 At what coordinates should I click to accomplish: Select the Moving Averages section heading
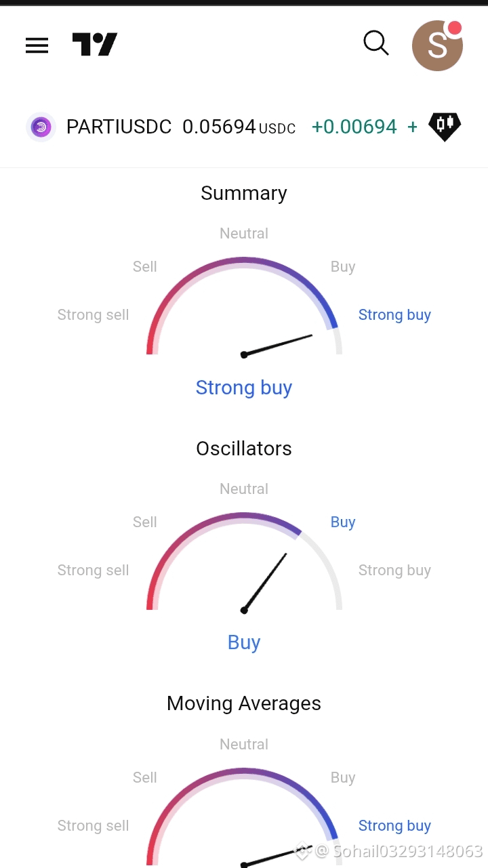point(244,703)
